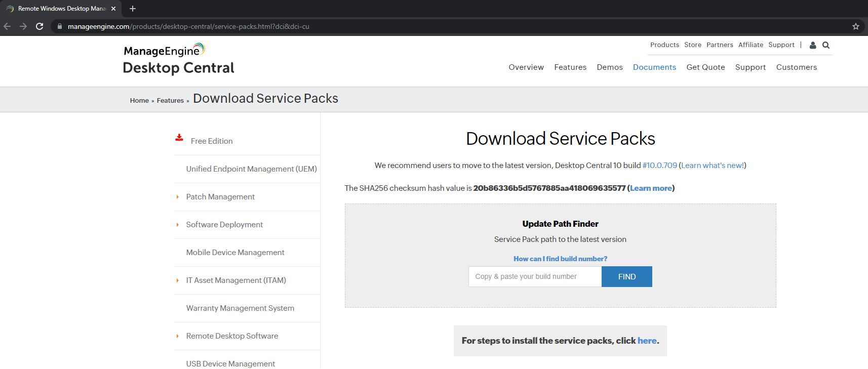Screen dimensions: 868x369
Task: Open Software Deployment sidebar item
Action: (x=224, y=225)
